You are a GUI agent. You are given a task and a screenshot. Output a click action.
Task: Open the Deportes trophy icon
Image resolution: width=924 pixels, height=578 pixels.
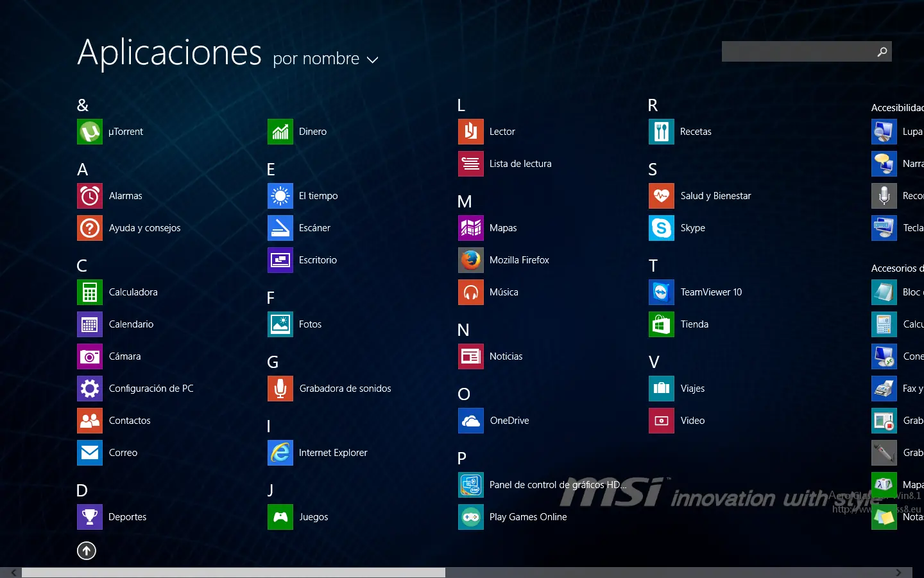coord(90,517)
